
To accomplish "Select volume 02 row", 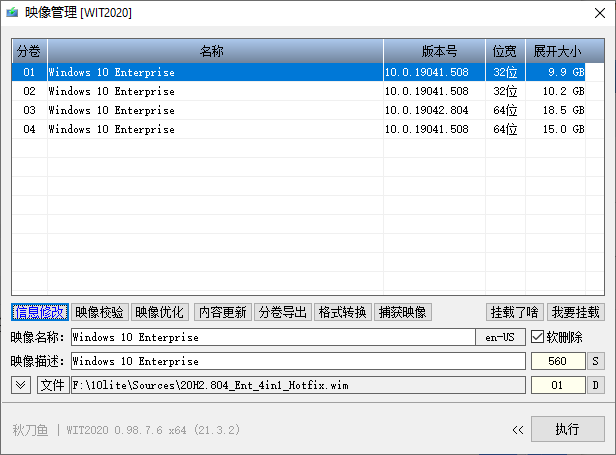I will pyautogui.click(x=298, y=91).
